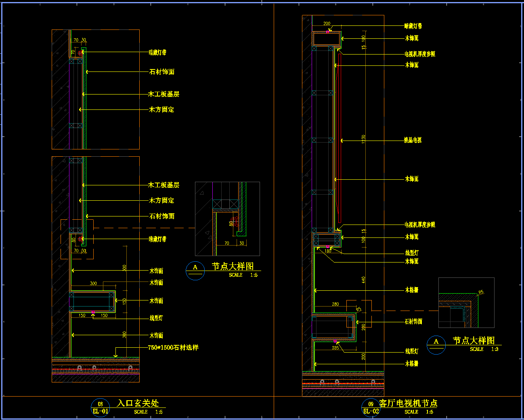Click the 1230 vertical dimension text
The image size is (524, 420).
[x=363, y=139]
